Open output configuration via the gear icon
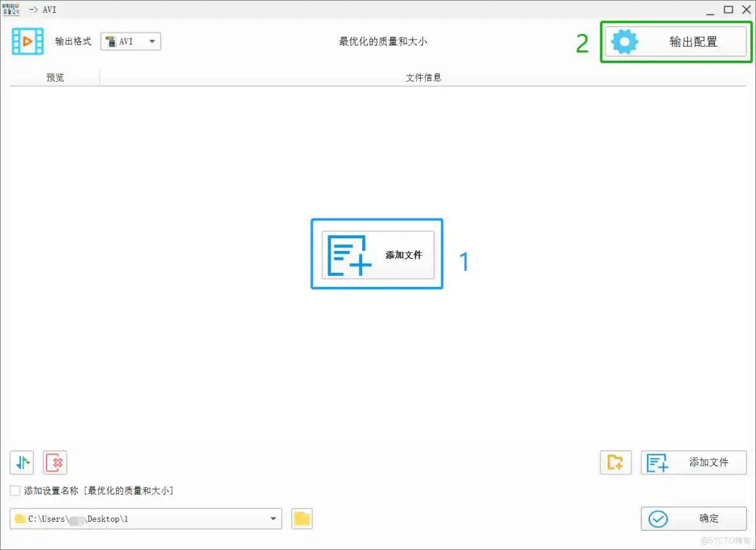 point(624,41)
